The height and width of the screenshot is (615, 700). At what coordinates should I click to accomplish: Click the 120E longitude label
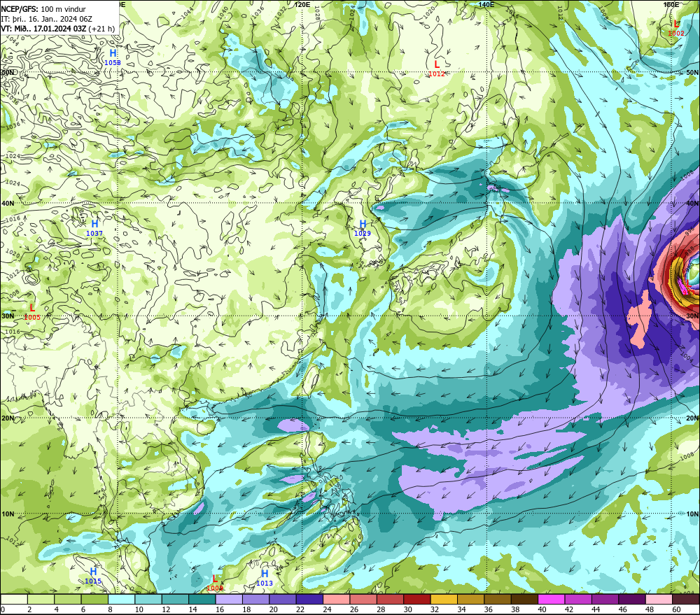point(302,4)
